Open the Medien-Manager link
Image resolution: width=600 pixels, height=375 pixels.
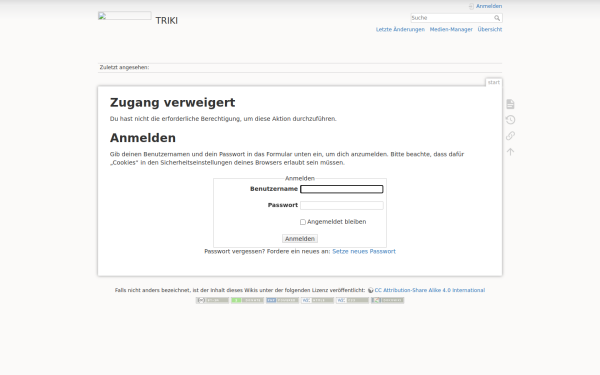[451, 29]
